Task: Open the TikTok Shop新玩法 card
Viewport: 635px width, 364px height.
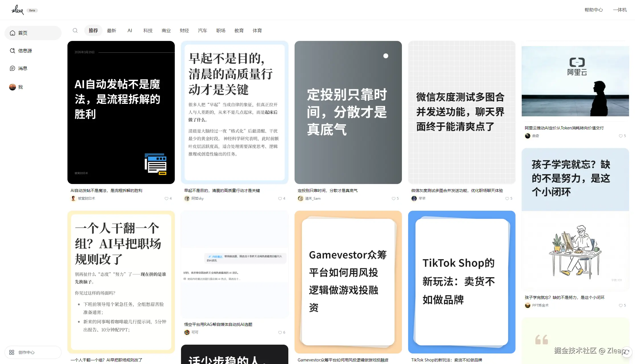Action: (461, 282)
